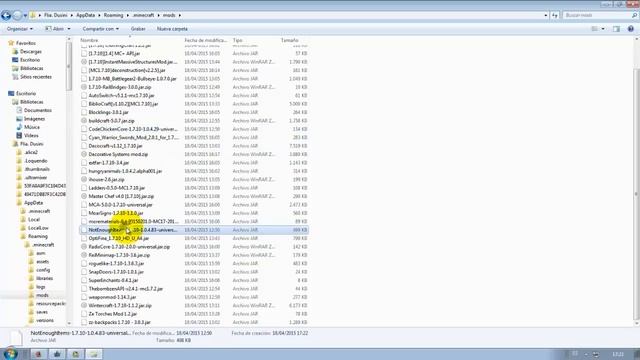Open the Windows Start menu orb
640x360 pixels.
point(10,353)
